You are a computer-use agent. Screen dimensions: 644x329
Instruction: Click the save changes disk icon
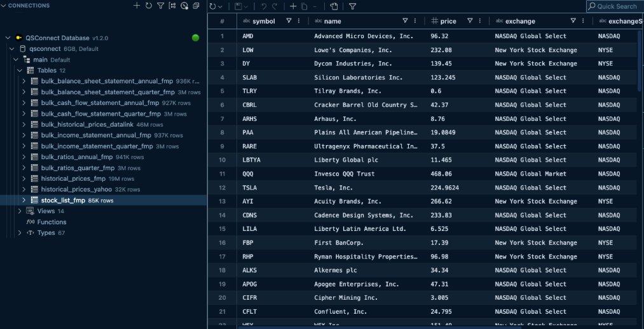click(x=238, y=6)
